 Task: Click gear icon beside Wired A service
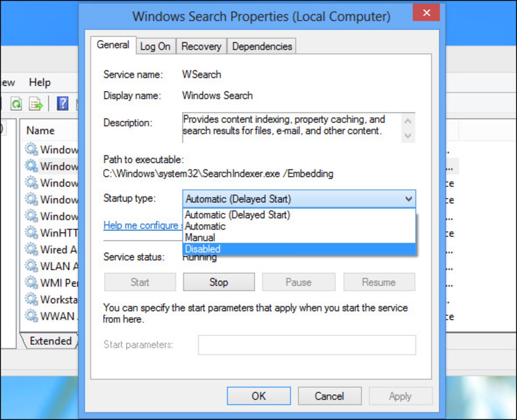pyautogui.click(x=31, y=249)
